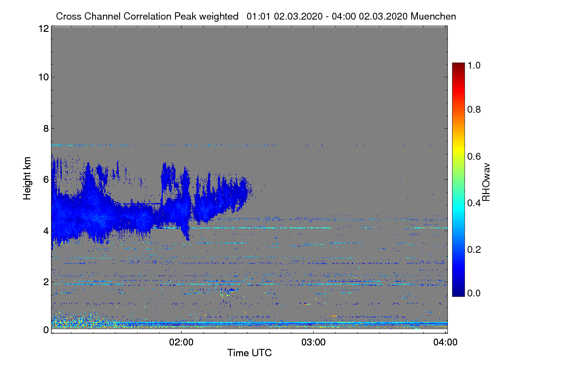
Task: Click the plot title 'Cross Channel Correlation Peak weighted'
Action: pos(147,16)
